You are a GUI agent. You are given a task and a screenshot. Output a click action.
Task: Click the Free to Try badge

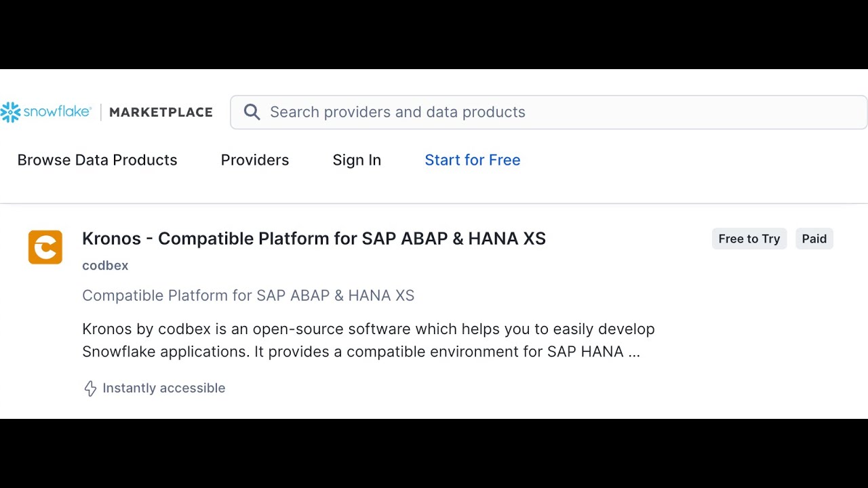pyautogui.click(x=749, y=239)
